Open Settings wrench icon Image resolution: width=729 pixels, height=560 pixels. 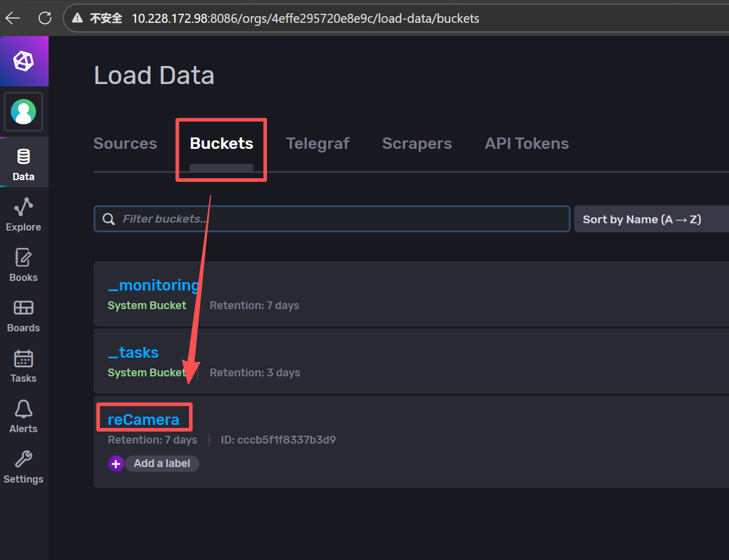(x=23, y=466)
